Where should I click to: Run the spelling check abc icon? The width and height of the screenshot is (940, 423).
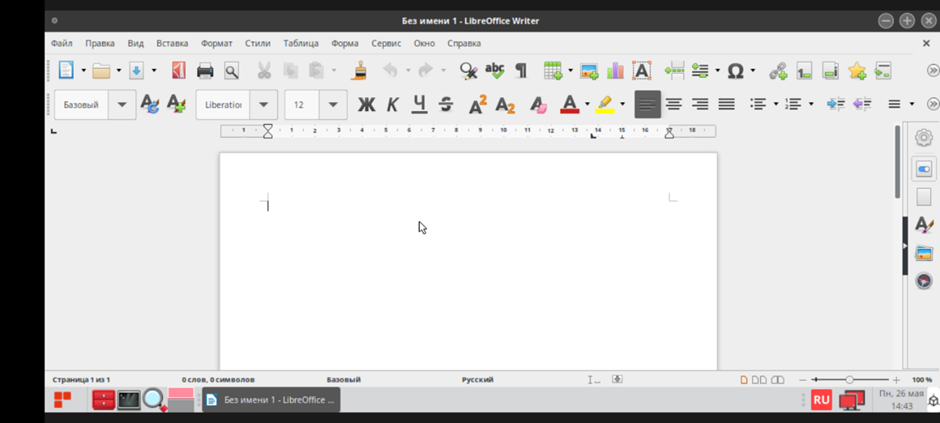coord(495,71)
